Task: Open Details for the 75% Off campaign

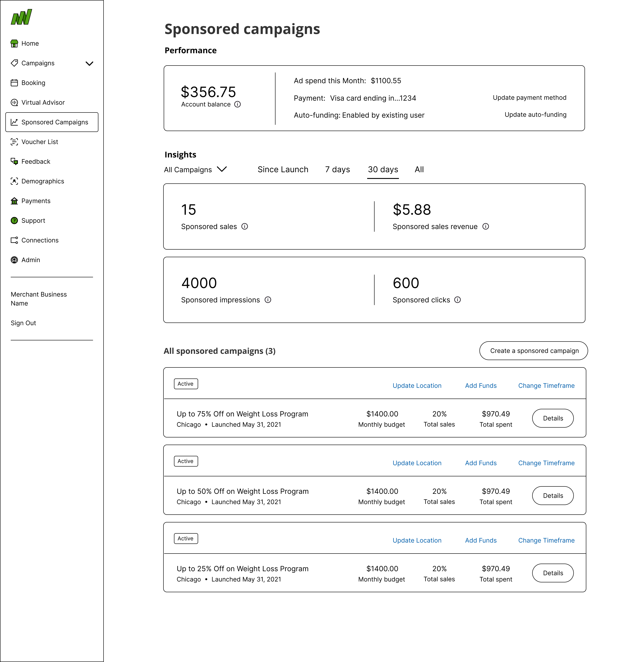Action: point(553,418)
